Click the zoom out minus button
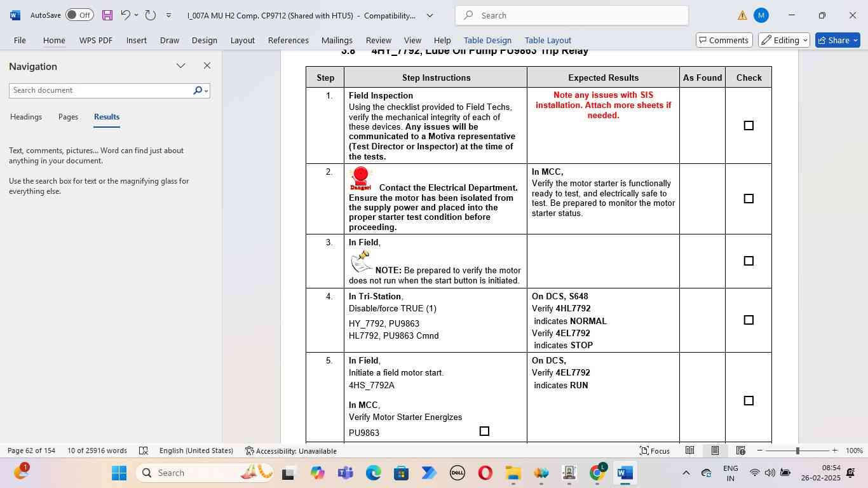The width and height of the screenshot is (868, 488). 759,451
